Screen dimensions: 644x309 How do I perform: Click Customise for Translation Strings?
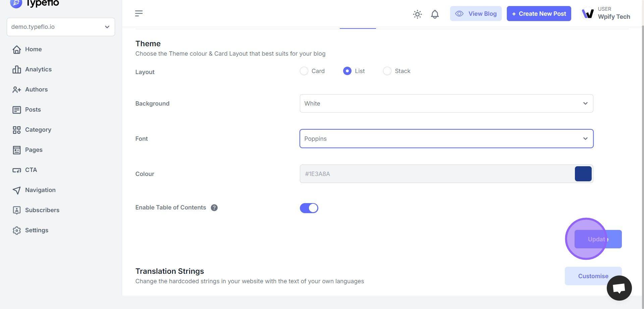593,276
